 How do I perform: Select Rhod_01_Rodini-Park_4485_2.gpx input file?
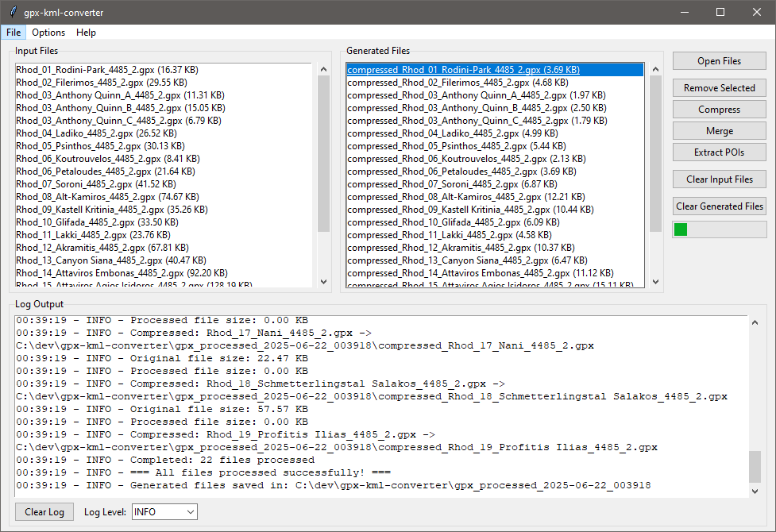coord(164,70)
